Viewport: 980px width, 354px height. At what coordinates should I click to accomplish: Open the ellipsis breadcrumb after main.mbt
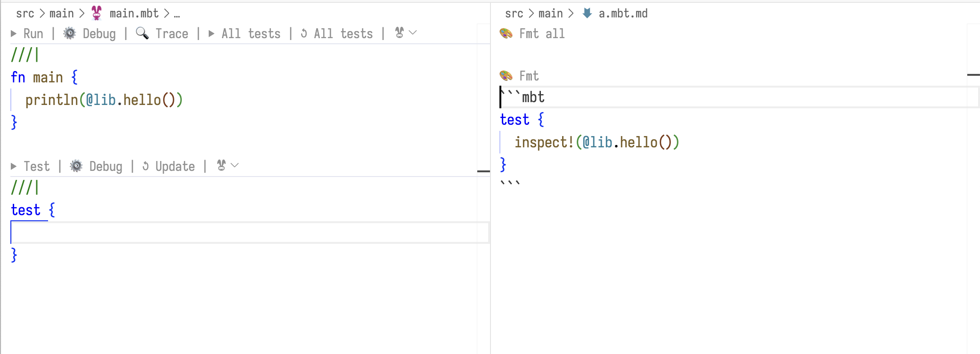point(177,14)
